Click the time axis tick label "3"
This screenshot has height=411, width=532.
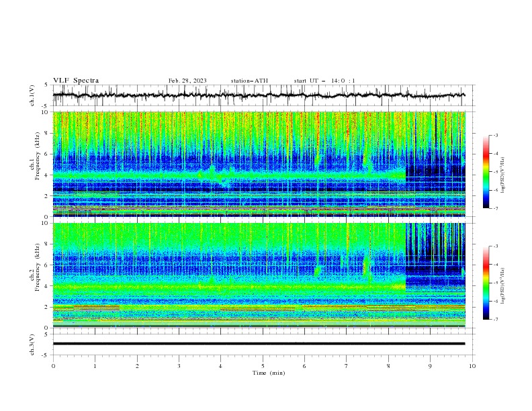point(179,366)
